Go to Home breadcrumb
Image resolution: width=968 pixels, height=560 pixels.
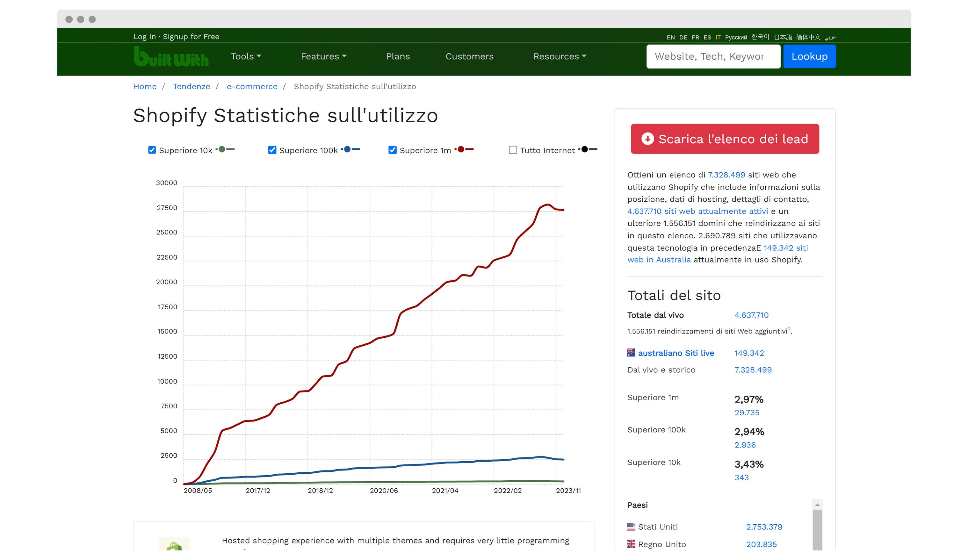click(145, 86)
